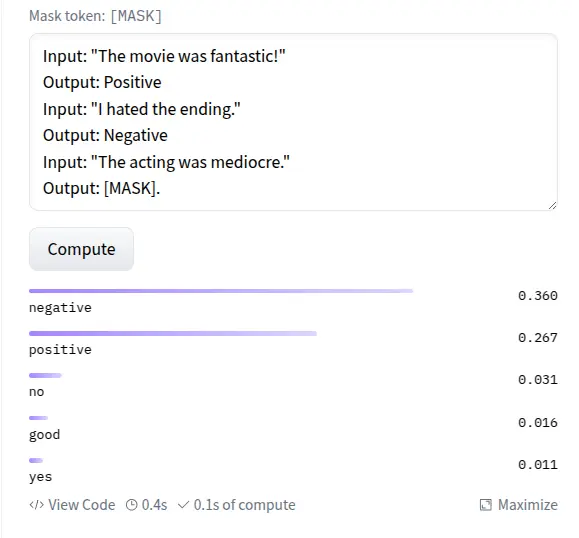Click the code brackets icon
The width and height of the screenshot is (579, 538).
pyautogui.click(x=36, y=505)
